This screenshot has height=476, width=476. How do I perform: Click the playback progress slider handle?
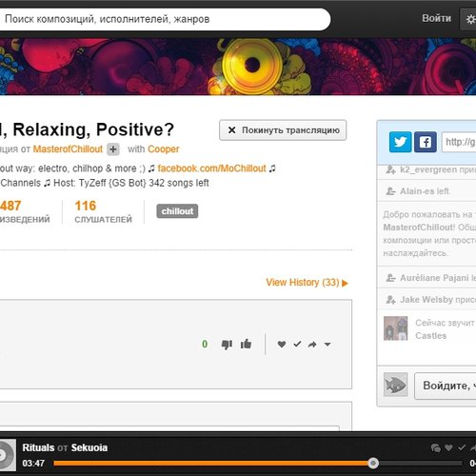[x=373, y=464]
